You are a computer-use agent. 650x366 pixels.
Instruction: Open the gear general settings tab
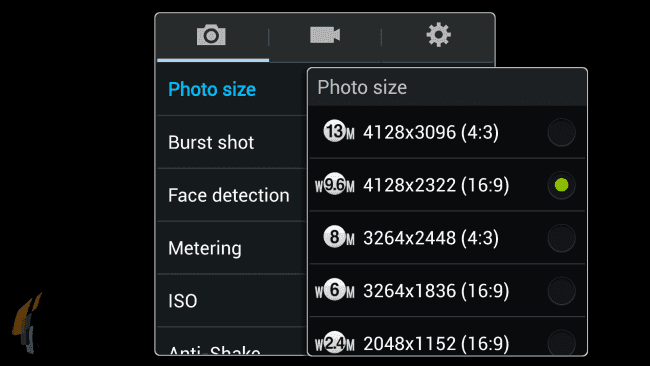pyautogui.click(x=438, y=35)
